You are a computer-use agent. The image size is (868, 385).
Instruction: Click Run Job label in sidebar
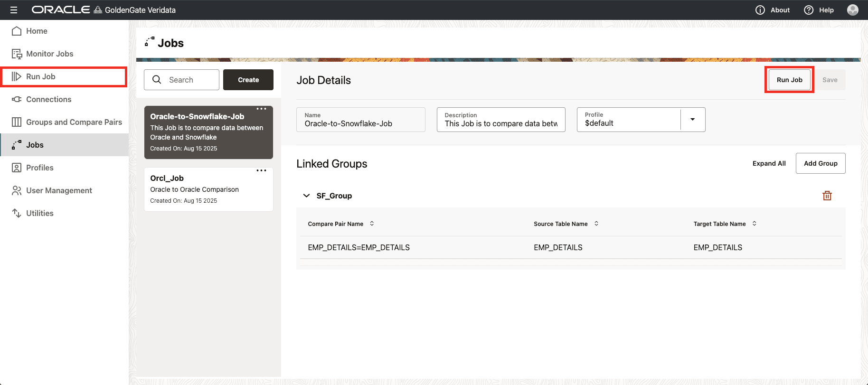click(x=41, y=76)
